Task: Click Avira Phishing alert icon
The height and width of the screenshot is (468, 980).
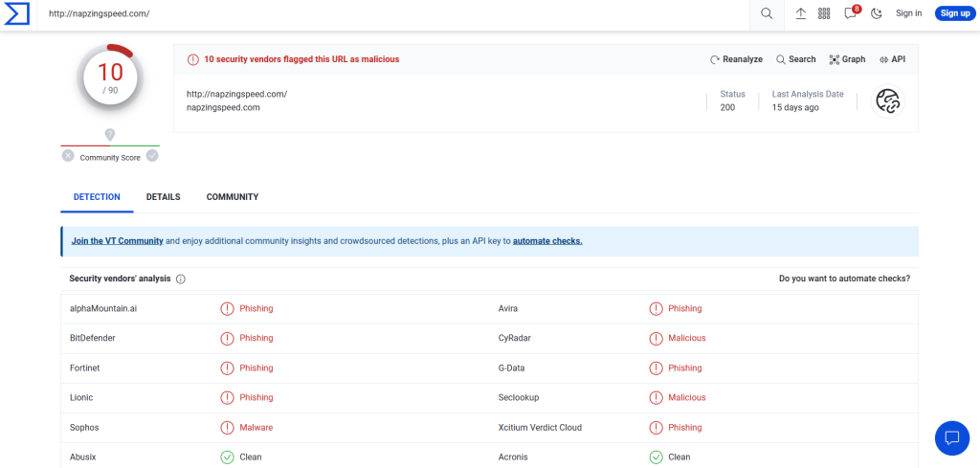Action: 656,309
